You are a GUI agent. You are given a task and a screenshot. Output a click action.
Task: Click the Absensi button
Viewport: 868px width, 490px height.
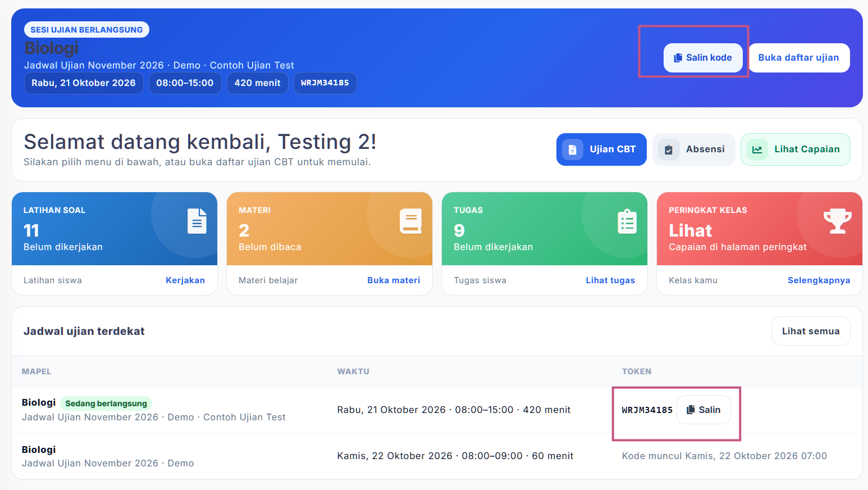694,149
